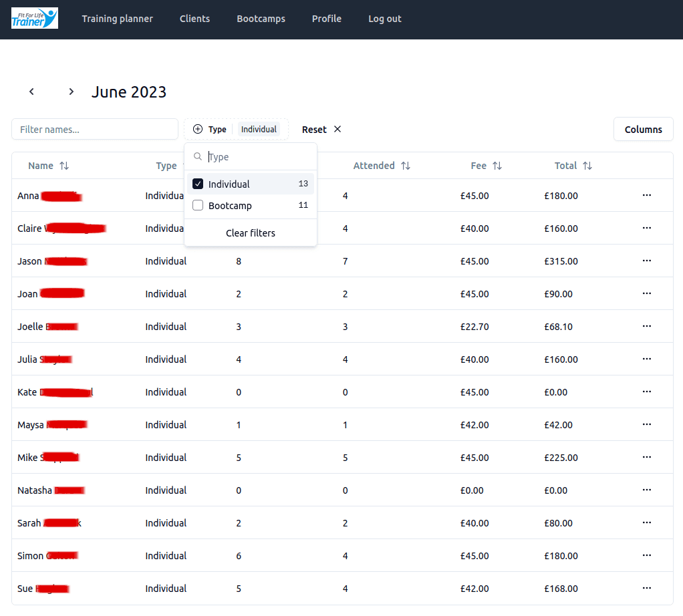Click the Filter names input field
683x616 pixels.
95,130
